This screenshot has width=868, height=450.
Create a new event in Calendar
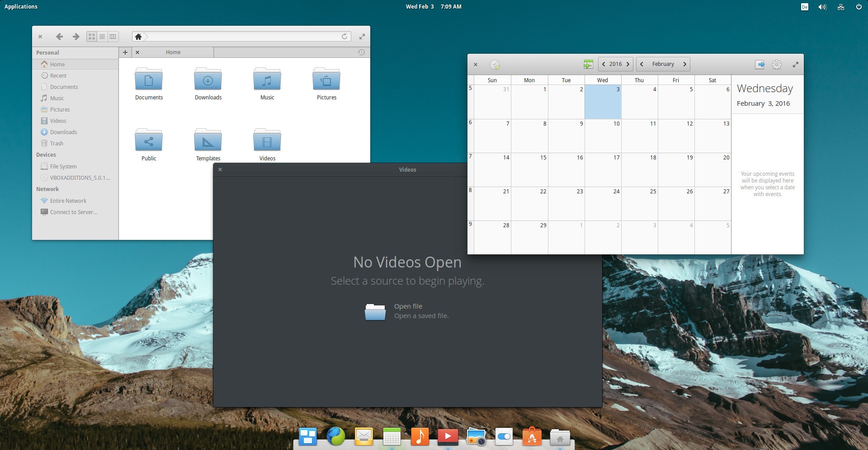point(495,65)
